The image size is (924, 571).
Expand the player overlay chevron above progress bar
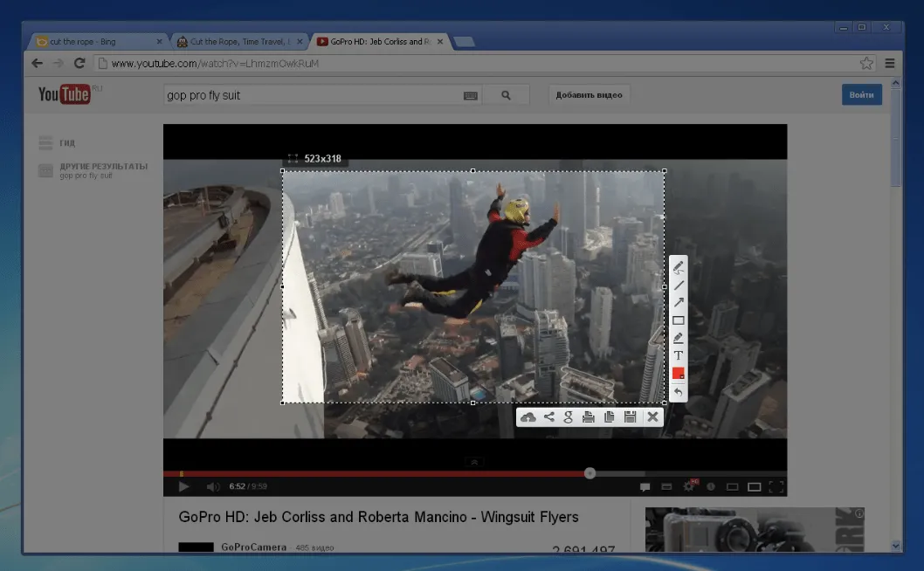474,462
